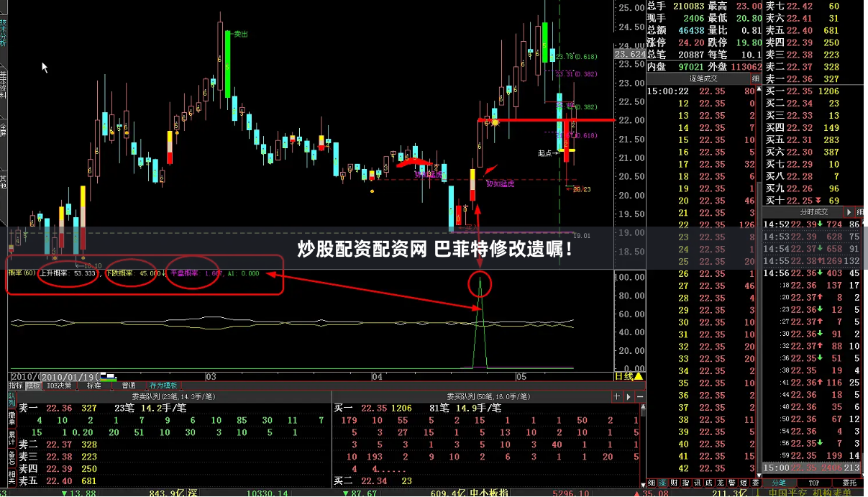Screen dimensions: 868x497
Task: Open the DDE决策 template dropdown
Action: pos(59,386)
